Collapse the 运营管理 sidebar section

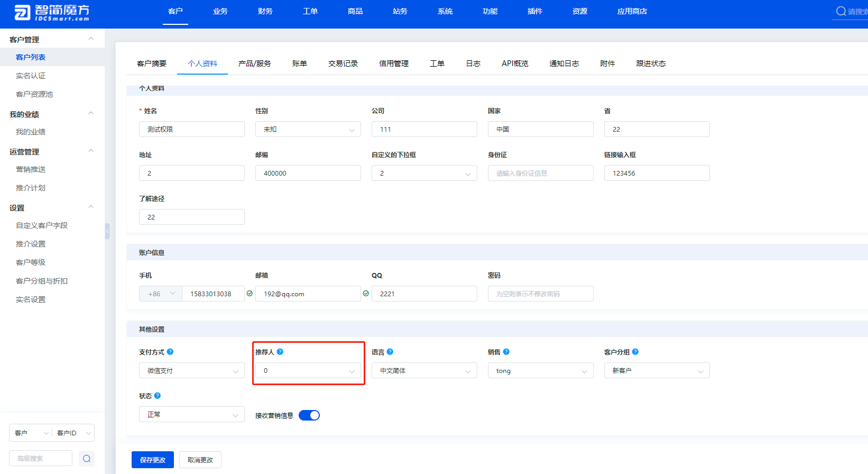[91, 151]
